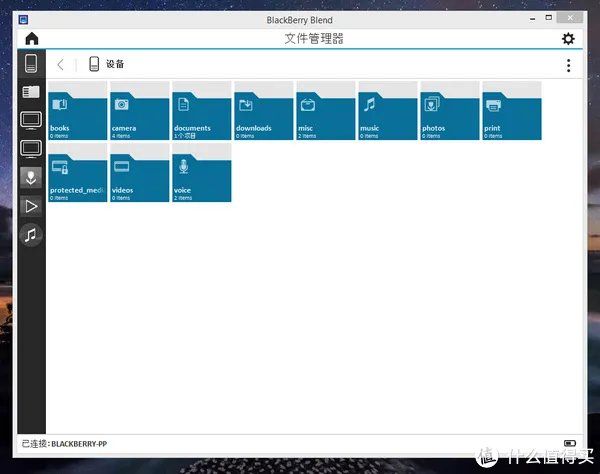Open the misc folder
The height and width of the screenshot is (474, 600).
pos(325,111)
